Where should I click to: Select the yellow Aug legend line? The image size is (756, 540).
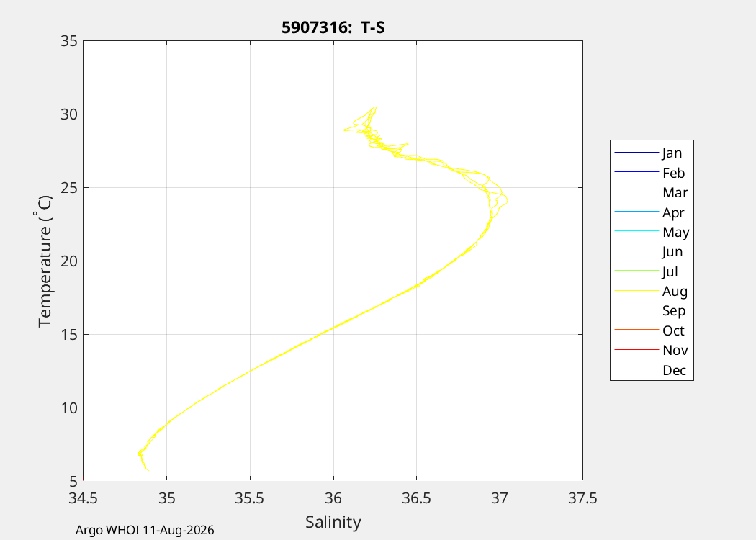tap(636, 291)
